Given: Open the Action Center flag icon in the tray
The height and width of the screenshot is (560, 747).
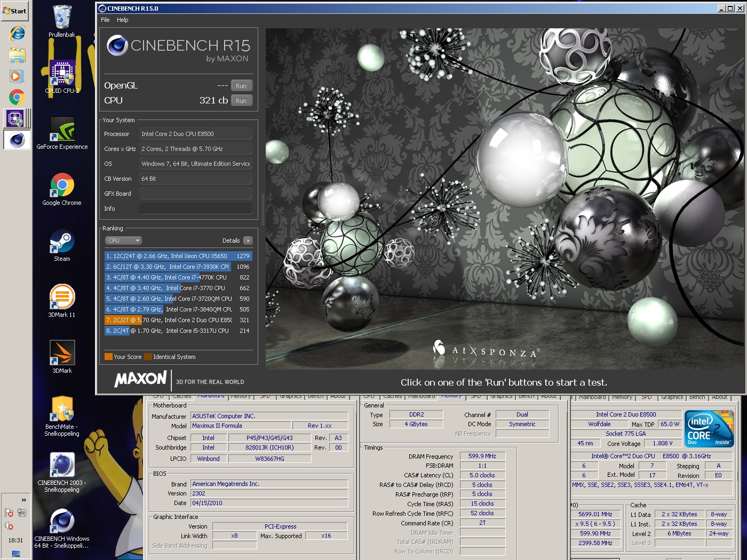Looking at the screenshot, I should 9,513.
